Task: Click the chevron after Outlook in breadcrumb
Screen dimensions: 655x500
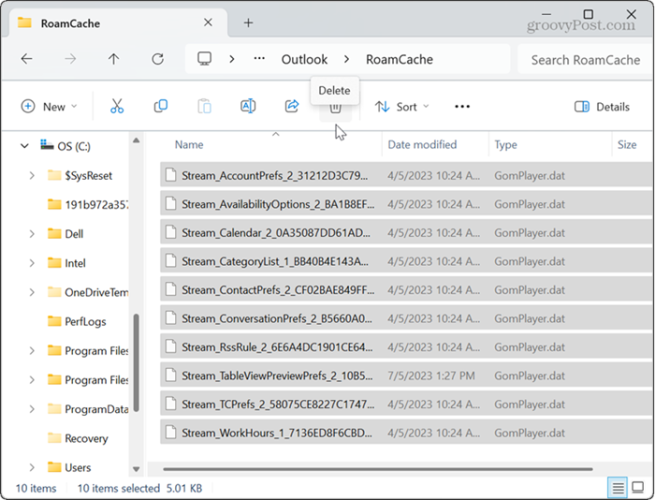Action: tap(347, 59)
